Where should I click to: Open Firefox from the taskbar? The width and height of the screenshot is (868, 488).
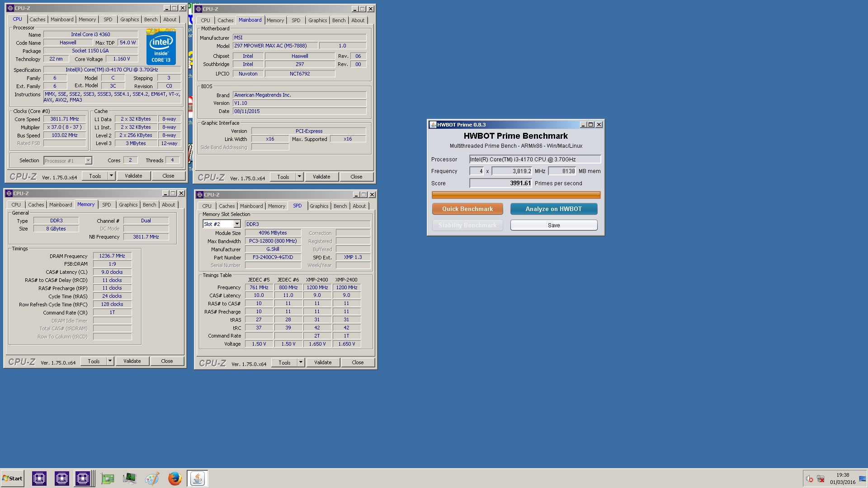[175, 479]
